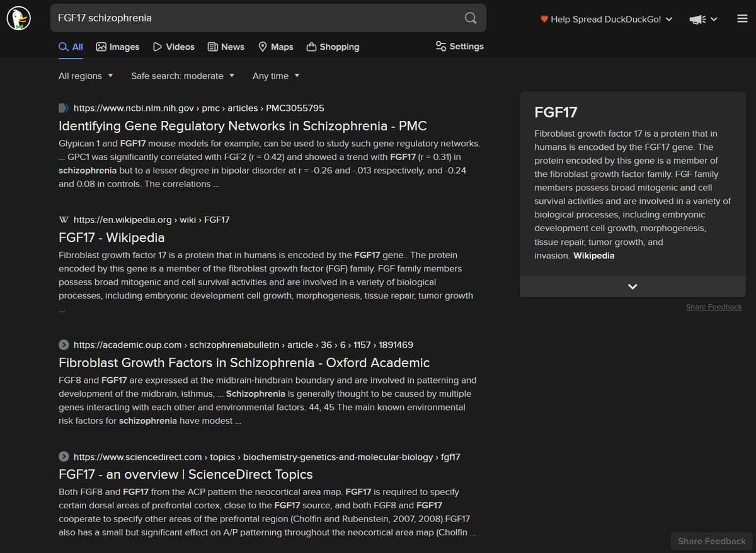Screen dimensions: 756x553
Task: Click Share Feedback below the knowledge panel
Action: [714, 307]
